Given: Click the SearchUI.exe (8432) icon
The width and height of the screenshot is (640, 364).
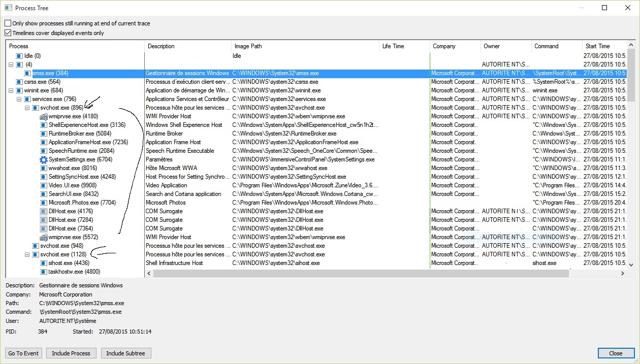Looking at the screenshot, I should pyautogui.click(x=44, y=194).
